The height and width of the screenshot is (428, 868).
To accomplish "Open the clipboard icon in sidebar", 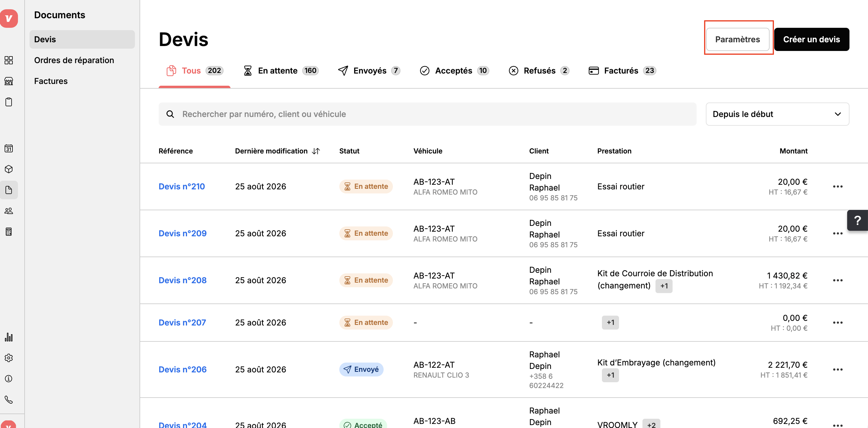I will click(9, 102).
